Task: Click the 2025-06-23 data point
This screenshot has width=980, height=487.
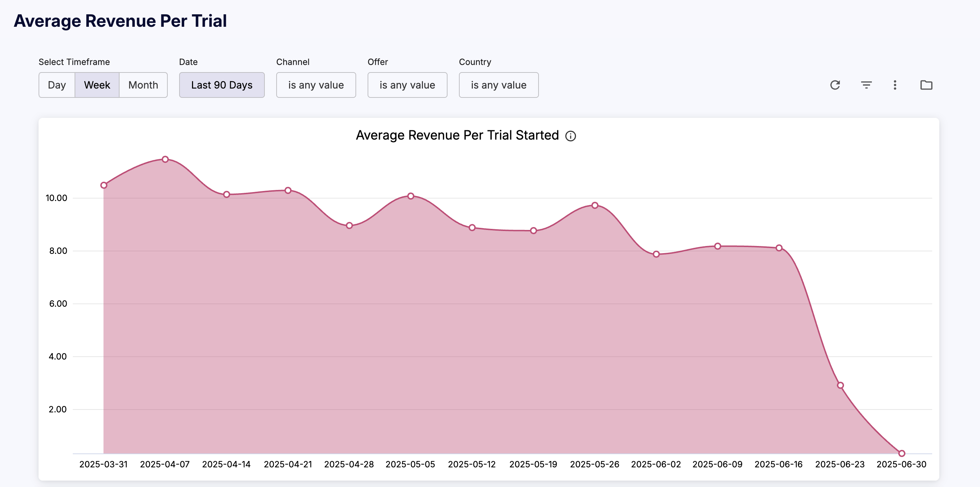Action: click(x=840, y=385)
